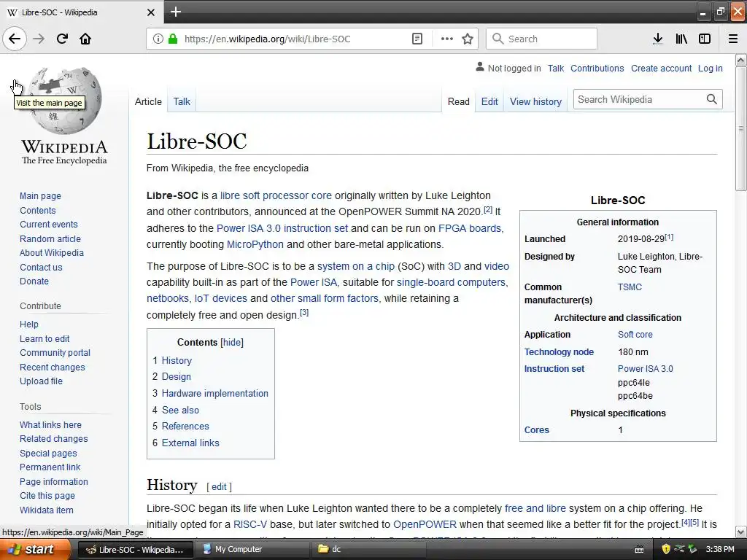Open the View history tab

click(x=535, y=101)
